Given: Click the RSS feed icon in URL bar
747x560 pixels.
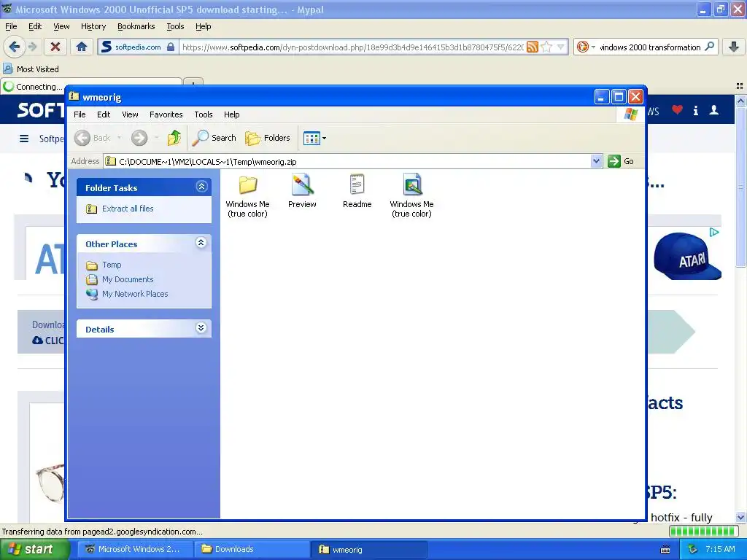Looking at the screenshot, I should pos(533,47).
